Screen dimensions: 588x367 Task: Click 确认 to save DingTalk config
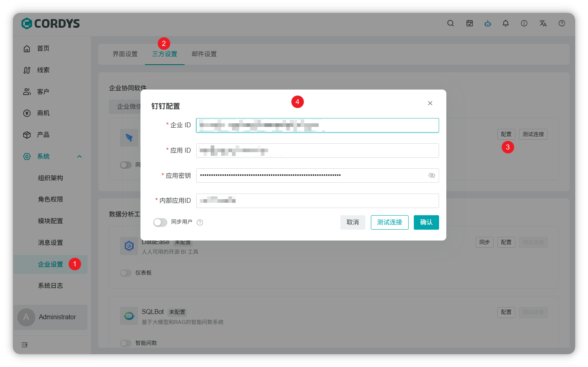426,222
